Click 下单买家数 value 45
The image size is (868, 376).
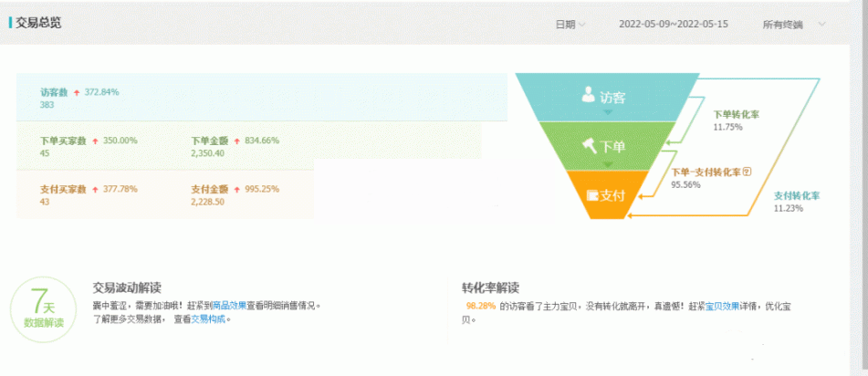pos(45,153)
